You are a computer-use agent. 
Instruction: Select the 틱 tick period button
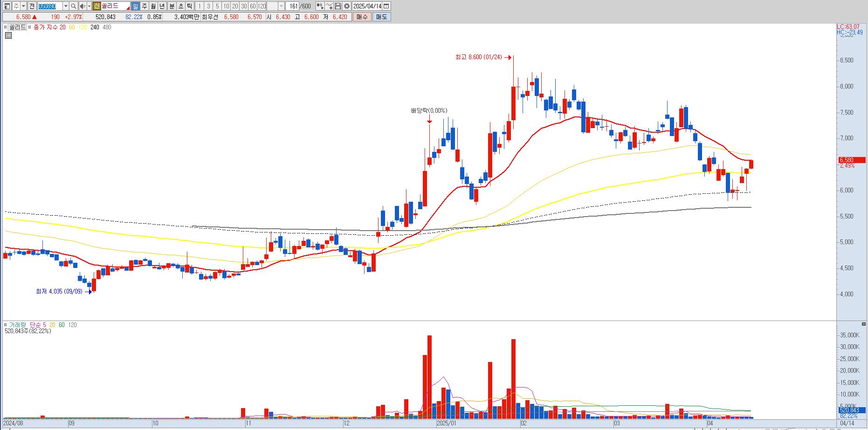coord(190,6)
